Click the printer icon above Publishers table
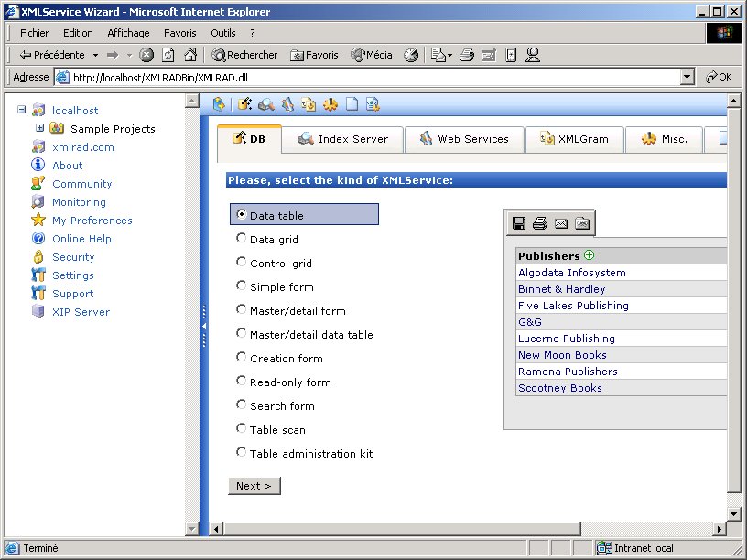The width and height of the screenshot is (747, 560). [540, 223]
